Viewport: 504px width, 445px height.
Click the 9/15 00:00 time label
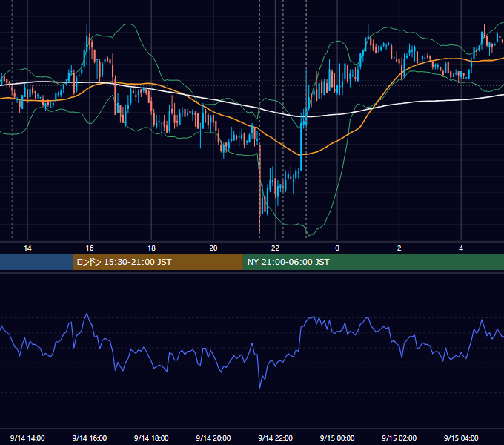click(x=337, y=438)
